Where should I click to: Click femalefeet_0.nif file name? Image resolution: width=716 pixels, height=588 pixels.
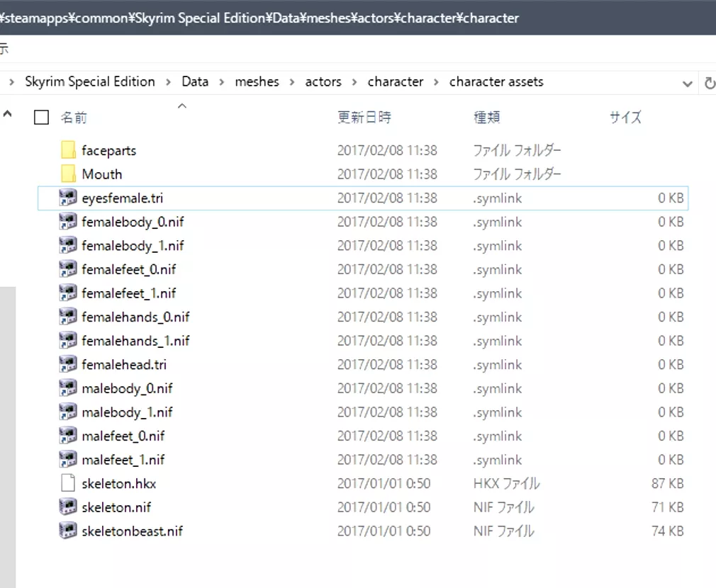click(129, 269)
